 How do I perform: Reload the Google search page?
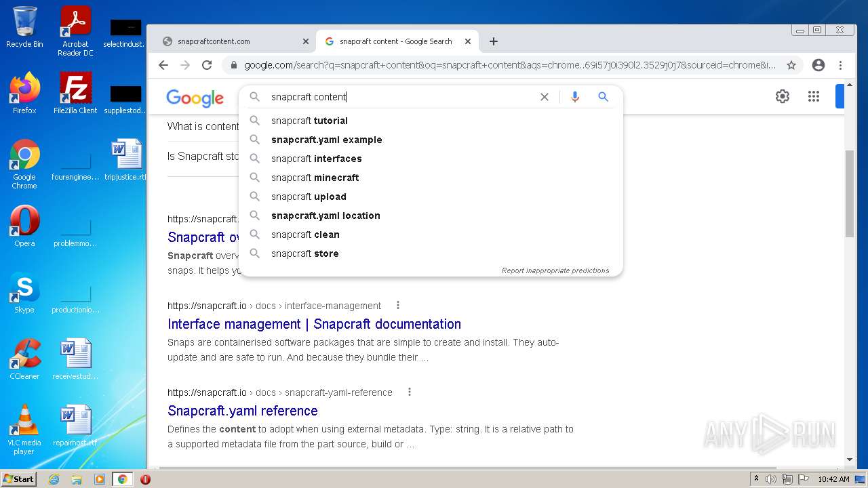[x=207, y=65]
